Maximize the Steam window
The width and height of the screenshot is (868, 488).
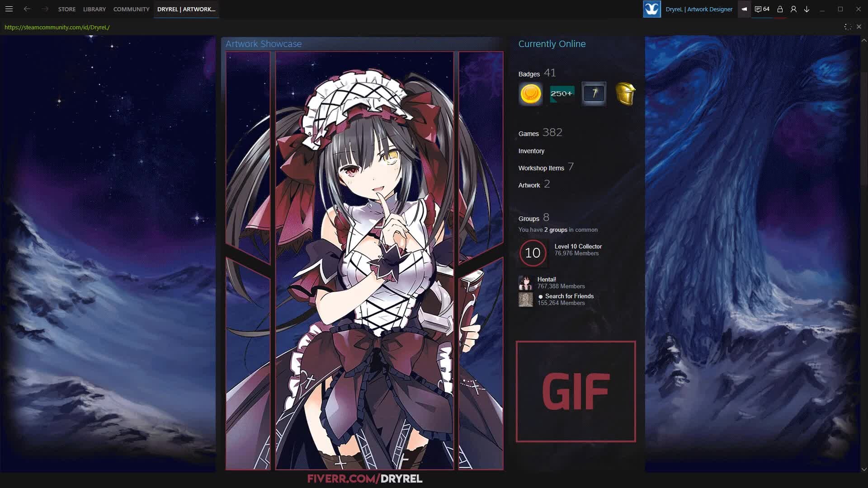click(x=840, y=9)
